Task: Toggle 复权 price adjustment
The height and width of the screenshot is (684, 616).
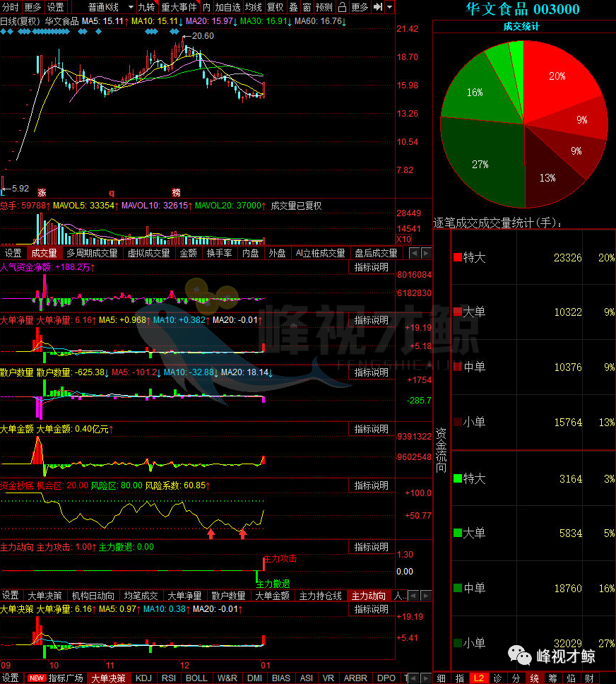Action: click(x=276, y=7)
